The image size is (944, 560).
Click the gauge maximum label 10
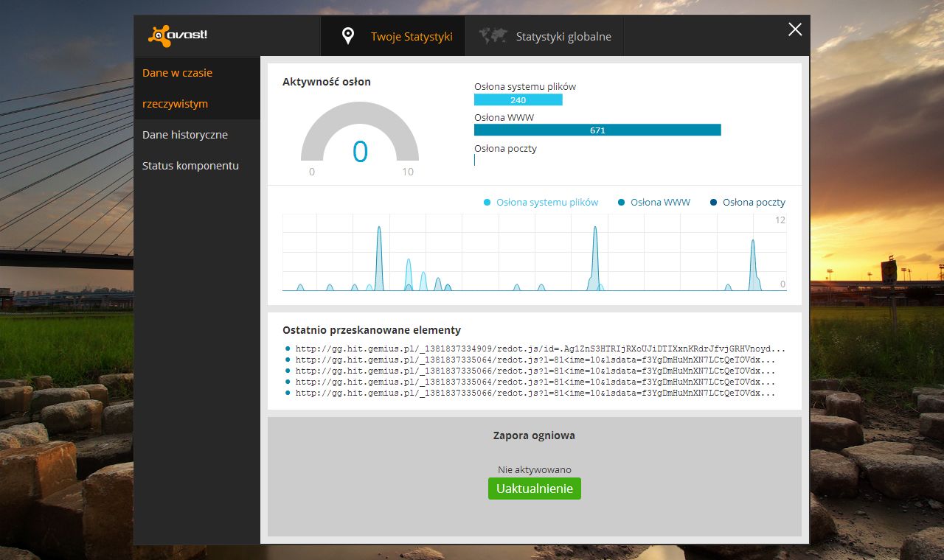pos(408,172)
